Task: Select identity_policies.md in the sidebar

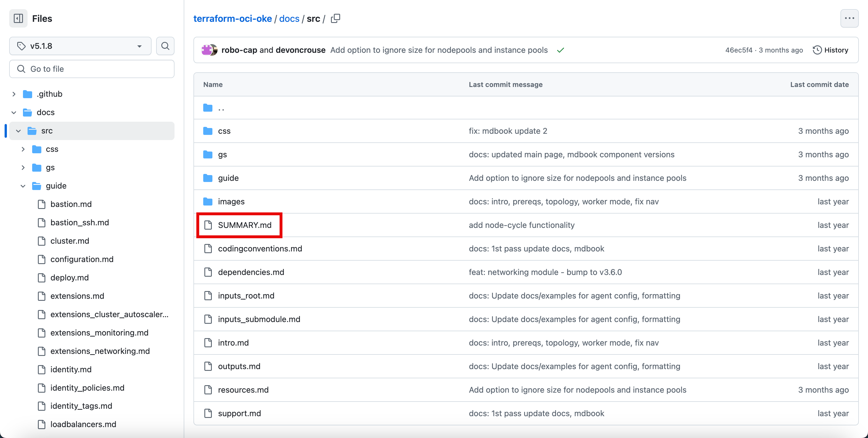Action: click(x=87, y=387)
